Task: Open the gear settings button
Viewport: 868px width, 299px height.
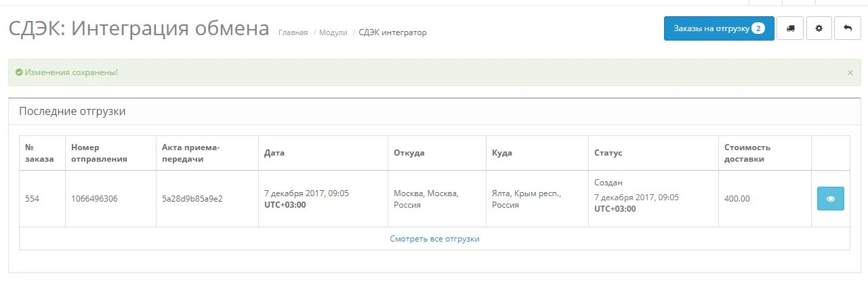Action: 819,28
